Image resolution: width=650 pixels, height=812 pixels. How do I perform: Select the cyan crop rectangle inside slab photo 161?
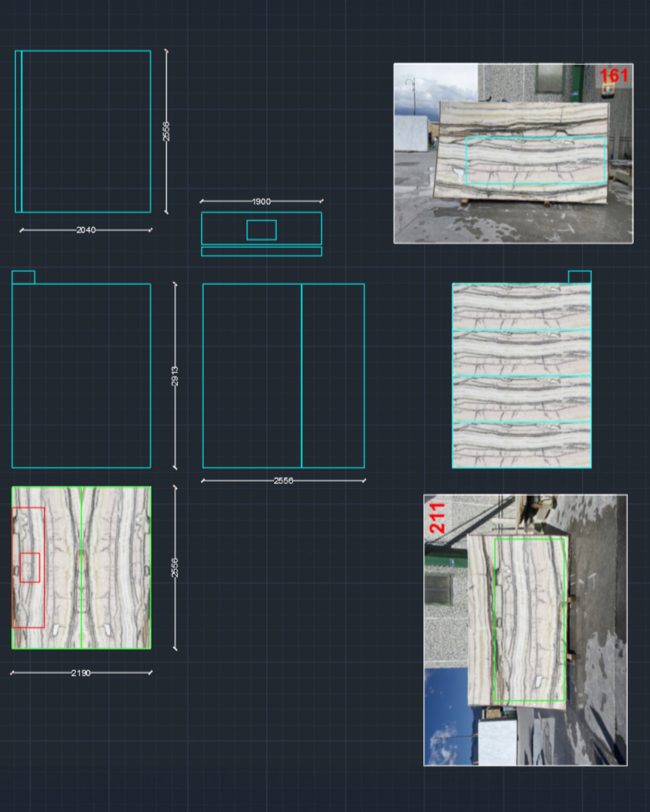[536, 160]
